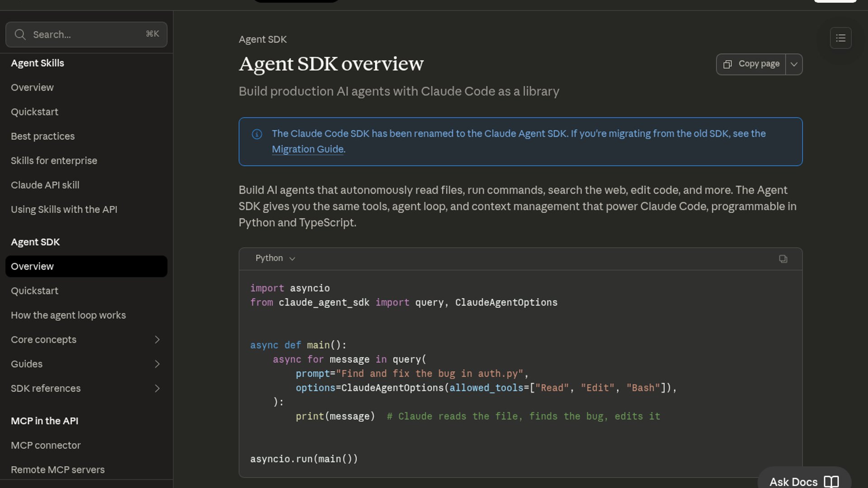Open How the agent loop works
Image resolution: width=868 pixels, height=488 pixels.
68,315
